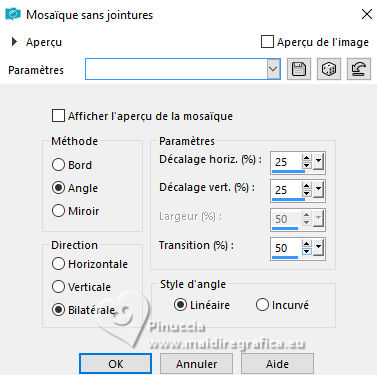This screenshot has height=375, width=377.
Task: Click the randomize parameters dice icon
Action: coord(329,69)
